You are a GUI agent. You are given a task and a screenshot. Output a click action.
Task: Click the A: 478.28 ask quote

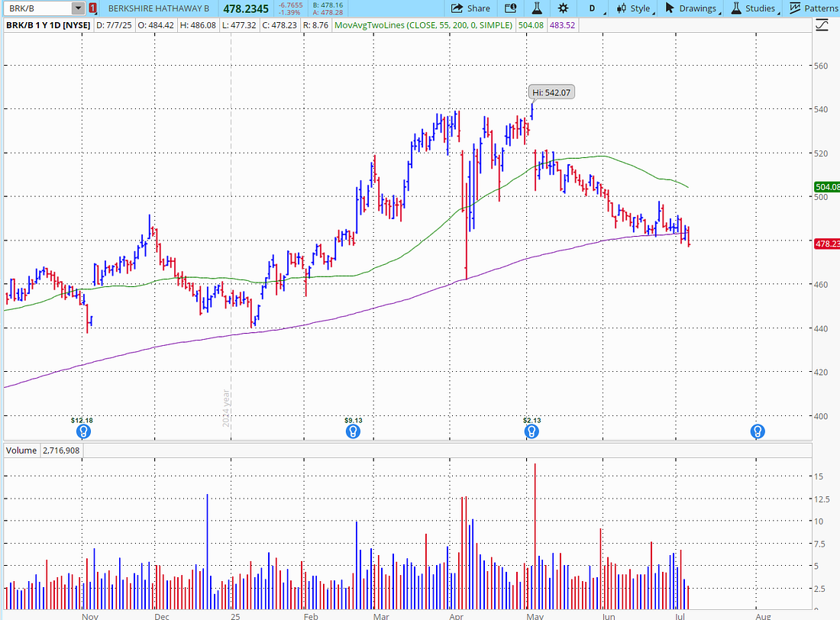pyautogui.click(x=328, y=11)
